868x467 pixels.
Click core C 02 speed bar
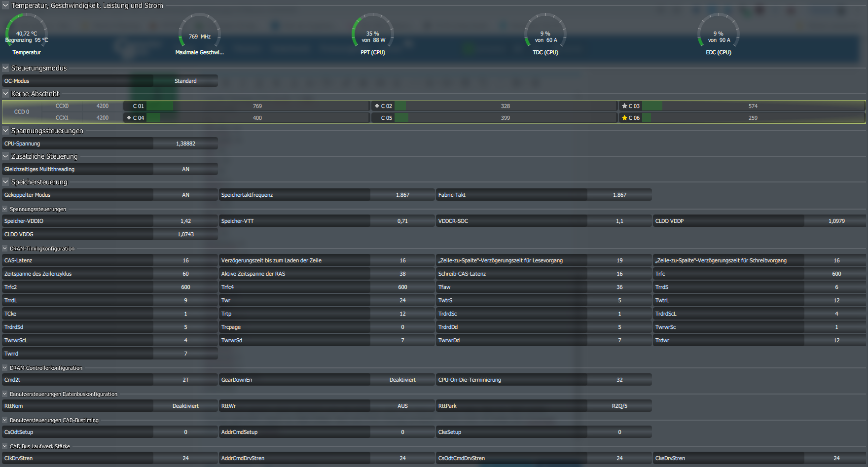tap(506, 106)
